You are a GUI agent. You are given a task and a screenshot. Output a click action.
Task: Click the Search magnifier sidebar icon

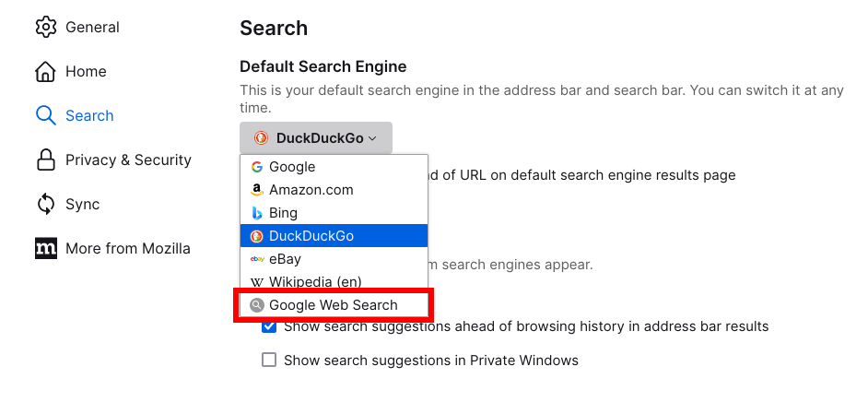[46, 116]
